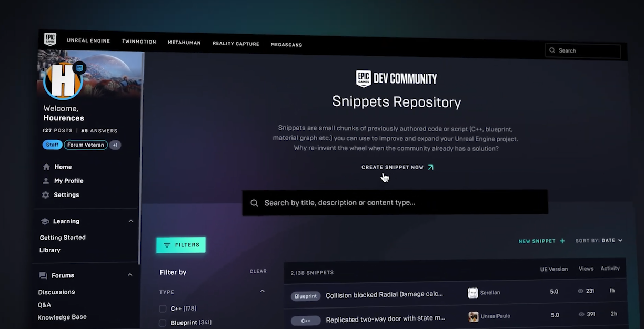Check the Blueprint type filter
The image size is (644, 329).
tap(163, 323)
